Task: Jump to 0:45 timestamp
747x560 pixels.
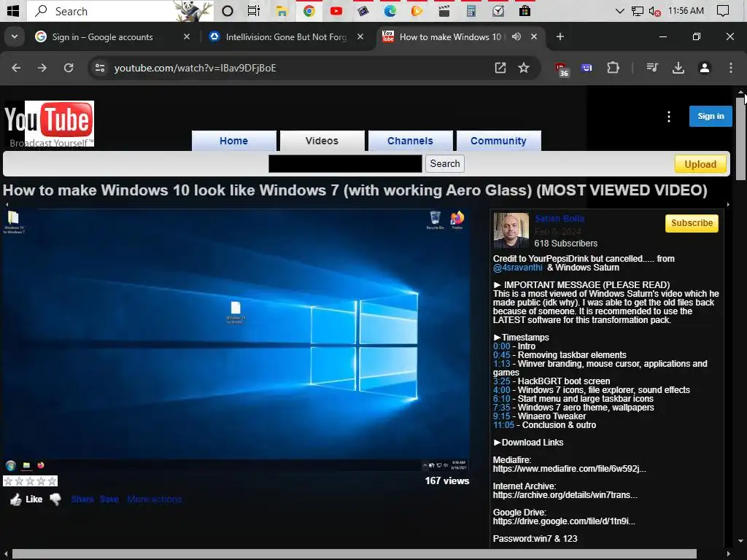Action: pyautogui.click(x=502, y=355)
